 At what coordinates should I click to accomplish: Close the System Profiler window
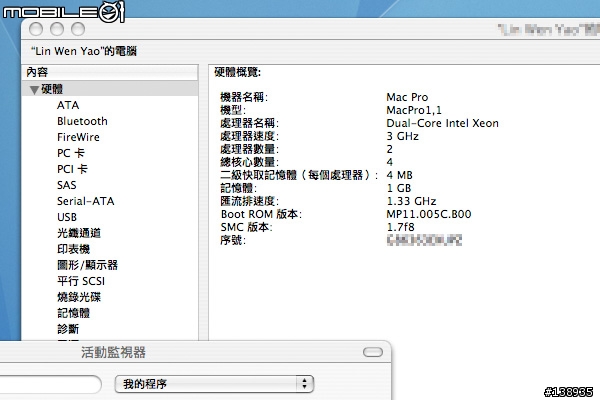pyautogui.click(x=36, y=29)
